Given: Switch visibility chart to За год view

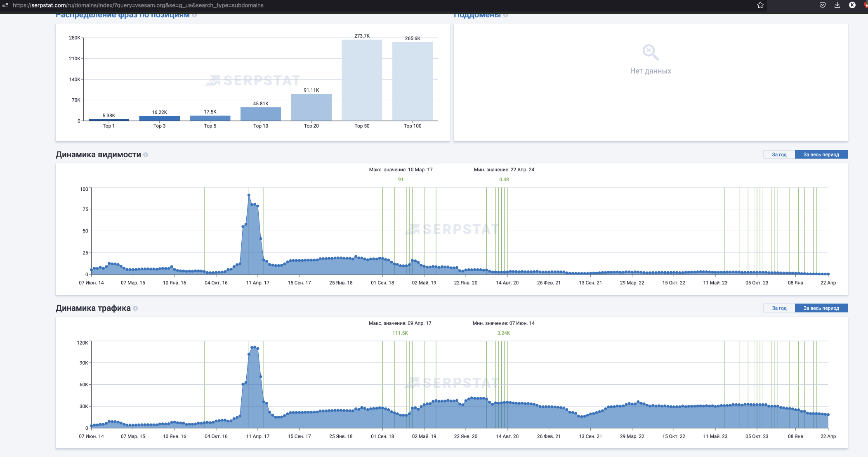Looking at the screenshot, I should pos(779,155).
